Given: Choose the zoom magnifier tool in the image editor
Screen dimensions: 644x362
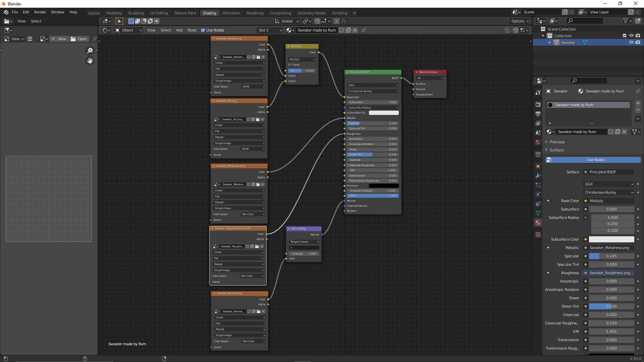Looking at the screenshot, I should tap(90, 51).
